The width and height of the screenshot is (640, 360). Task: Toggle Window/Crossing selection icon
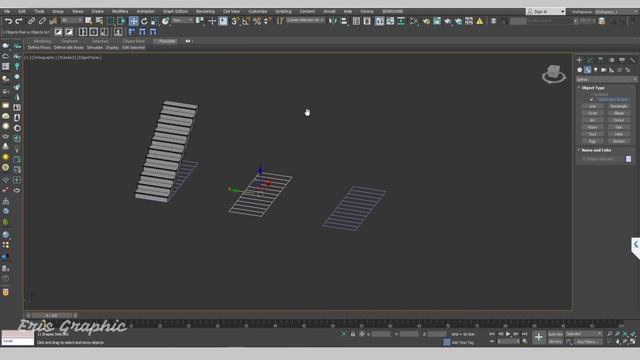pyautogui.click(x=121, y=21)
